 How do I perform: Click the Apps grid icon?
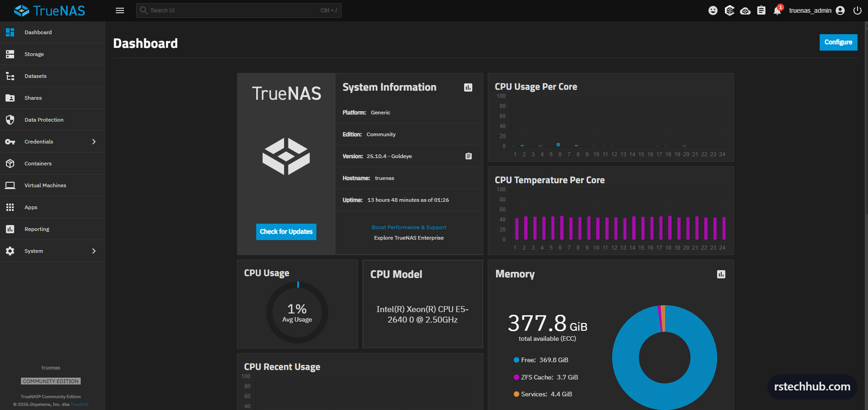click(x=10, y=207)
